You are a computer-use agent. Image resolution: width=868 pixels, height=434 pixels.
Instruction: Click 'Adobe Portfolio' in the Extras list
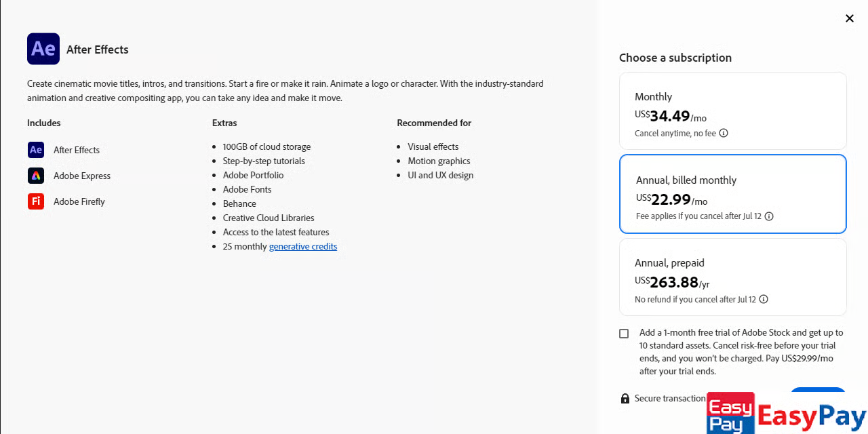254,175
